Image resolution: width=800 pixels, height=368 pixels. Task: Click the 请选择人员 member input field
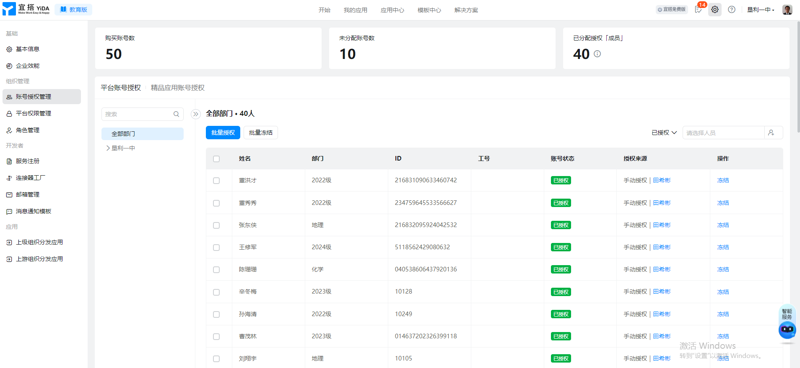tap(723, 133)
